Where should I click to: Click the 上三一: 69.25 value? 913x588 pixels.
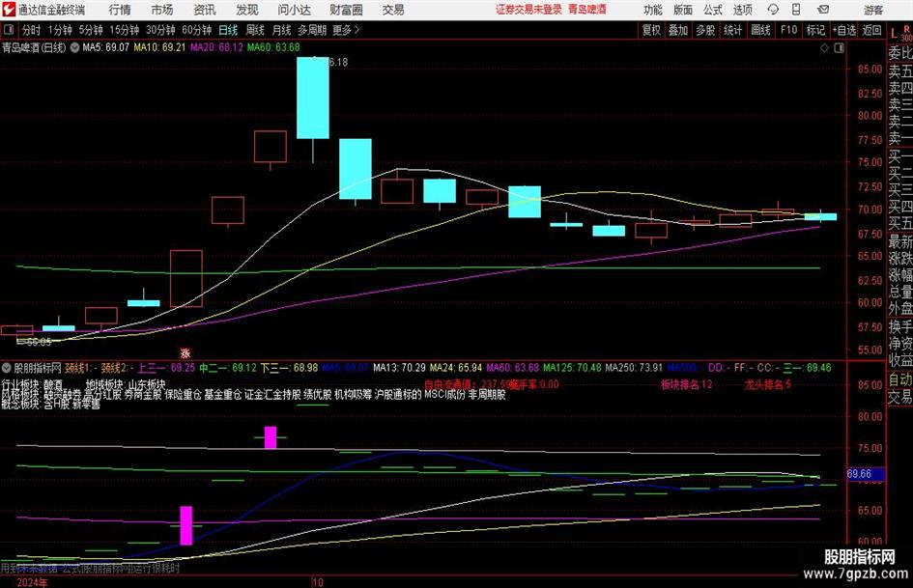tap(166, 368)
